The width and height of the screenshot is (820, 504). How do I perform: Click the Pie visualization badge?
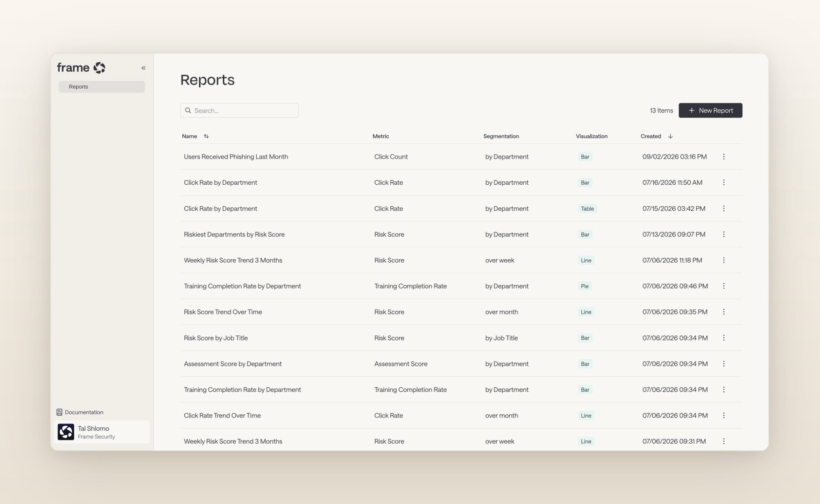585,286
